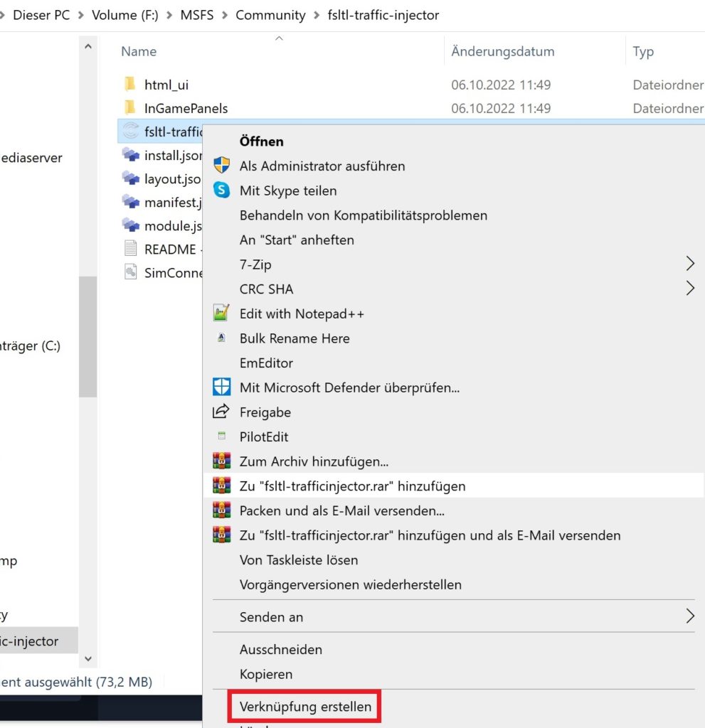This screenshot has width=705, height=728.
Task: Click the PilotEdit icon in the menu
Action: coord(222,437)
